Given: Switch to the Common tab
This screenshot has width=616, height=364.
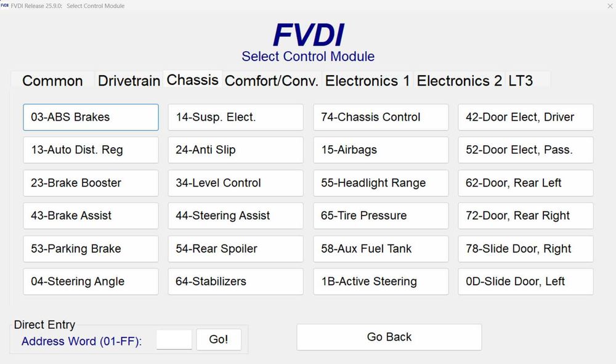Looking at the screenshot, I should (x=52, y=81).
